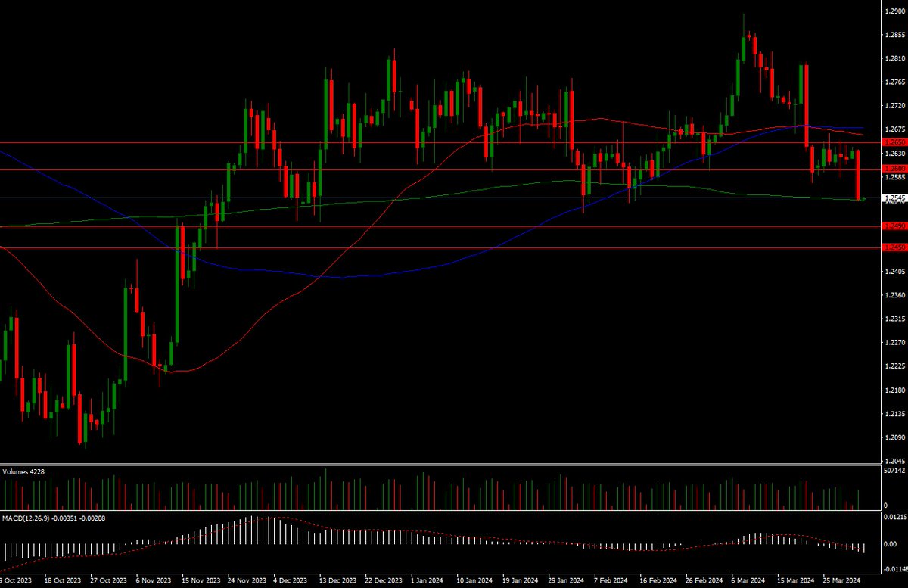Image resolution: width=908 pixels, height=588 pixels.
Task: Click the 6 Mar 2024 date label
Action: click(x=748, y=581)
